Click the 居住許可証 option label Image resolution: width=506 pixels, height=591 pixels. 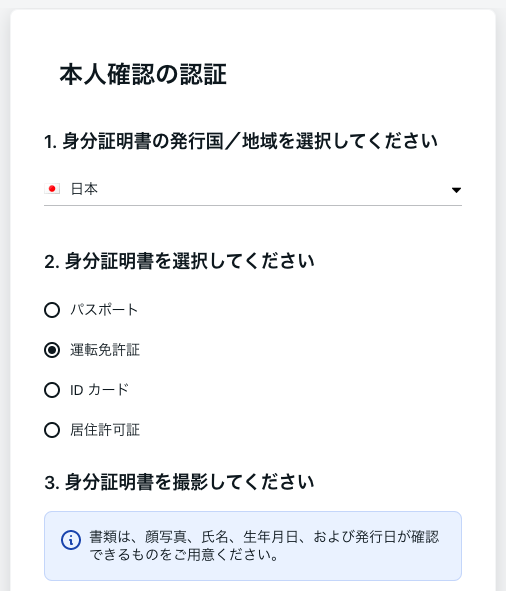pyautogui.click(x=105, y=430)
